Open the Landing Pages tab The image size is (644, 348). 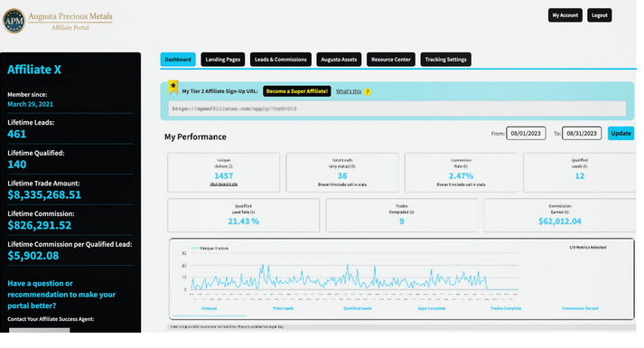tap(222, 59)
